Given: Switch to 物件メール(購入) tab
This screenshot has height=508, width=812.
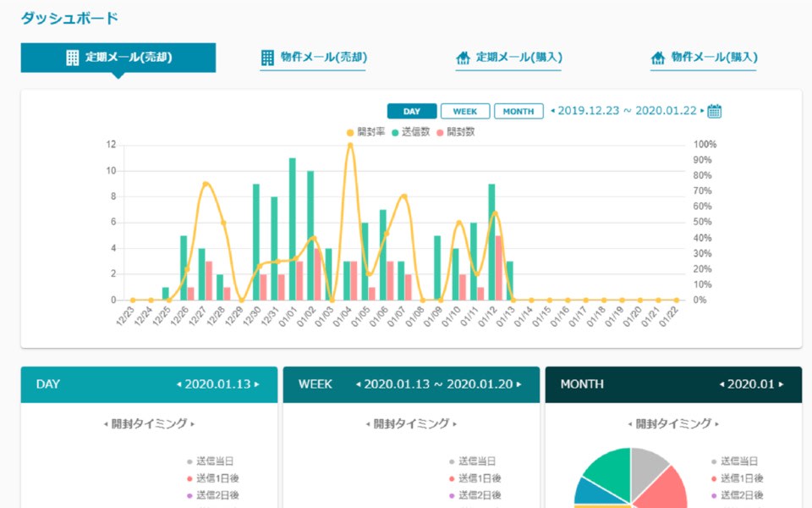Looking at the screenshot, I should [704, 58].
